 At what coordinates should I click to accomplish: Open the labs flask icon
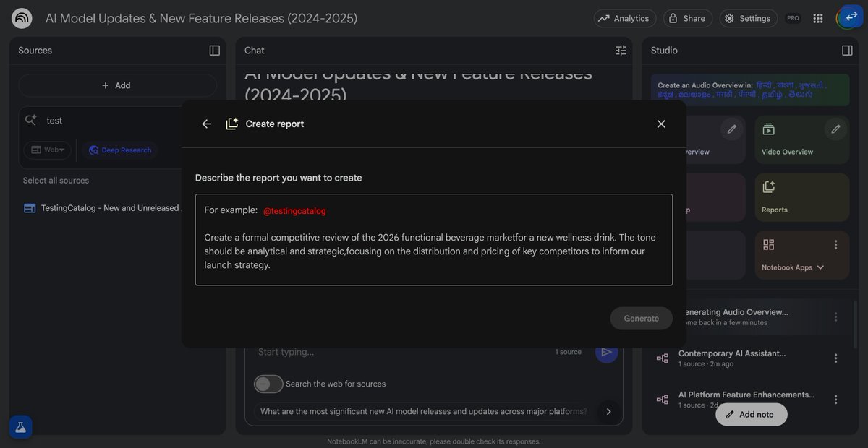(21, 427)
